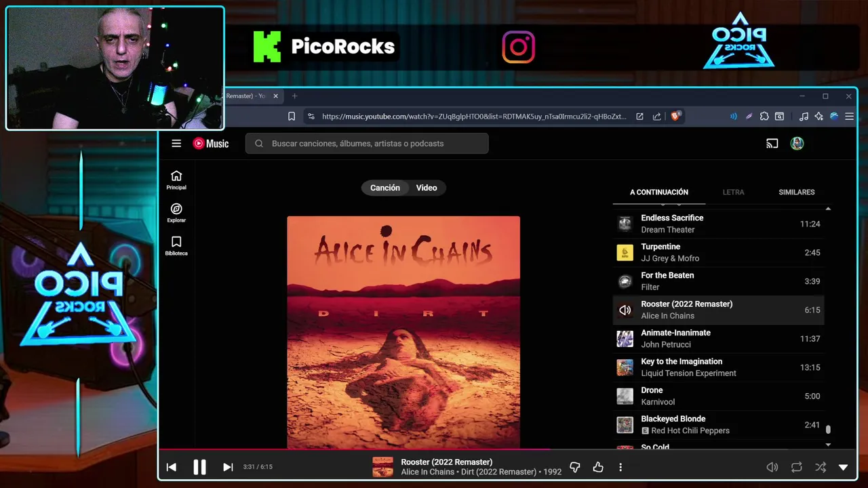Mute the player volume
The width and height of the screenshot is (868, 488).
772,467
